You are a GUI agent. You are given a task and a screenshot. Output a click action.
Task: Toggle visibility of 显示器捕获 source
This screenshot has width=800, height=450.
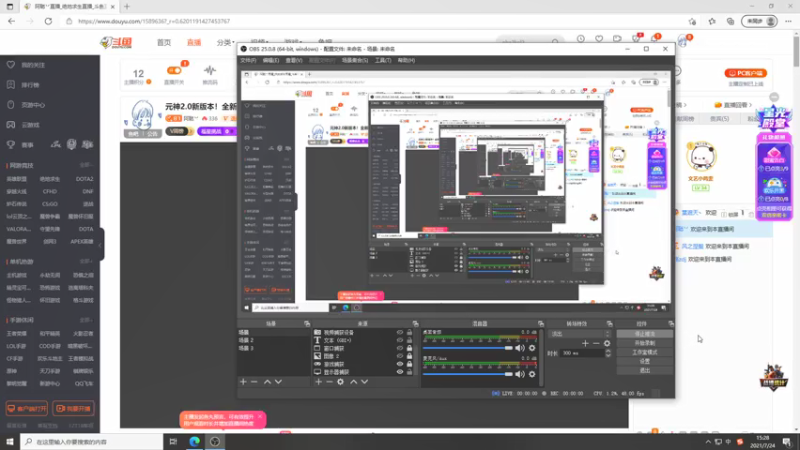(x=399, y=372)
